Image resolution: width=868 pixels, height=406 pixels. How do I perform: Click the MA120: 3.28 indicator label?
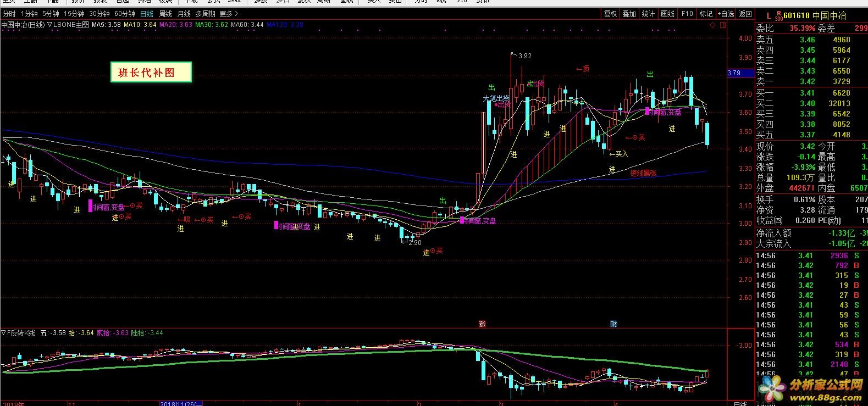click(285, 25)
